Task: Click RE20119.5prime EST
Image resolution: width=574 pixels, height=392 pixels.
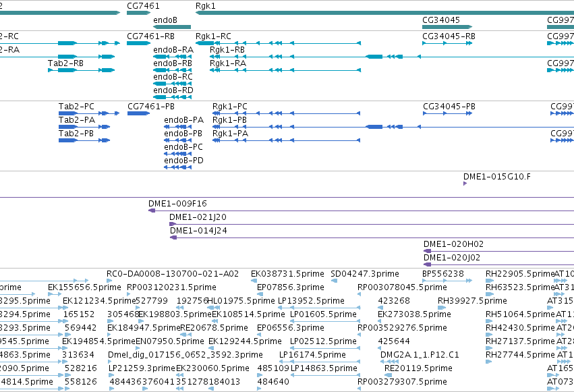Action: tap(418, 368)
